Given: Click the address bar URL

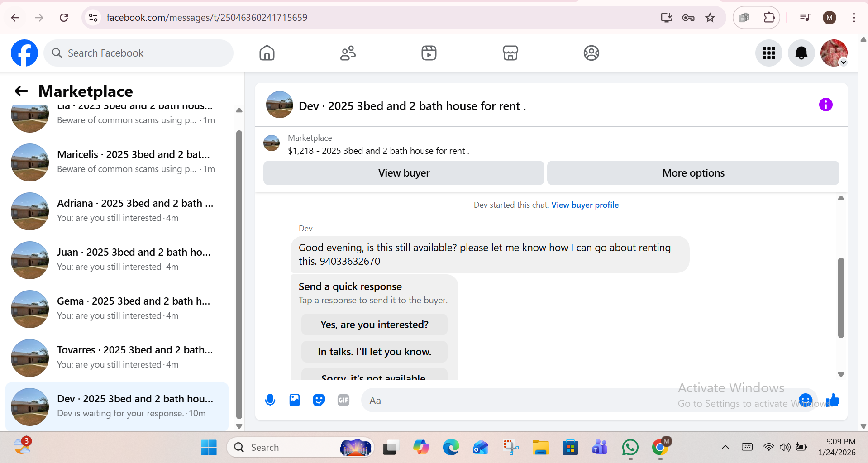Looking at the screenshot, I should (207, 18).
